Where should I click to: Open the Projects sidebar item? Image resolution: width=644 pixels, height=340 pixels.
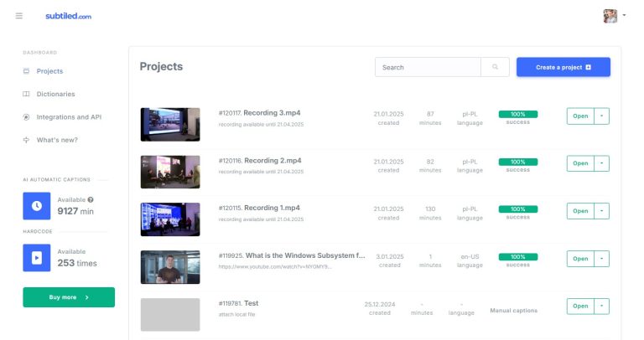tap(49, 71)
